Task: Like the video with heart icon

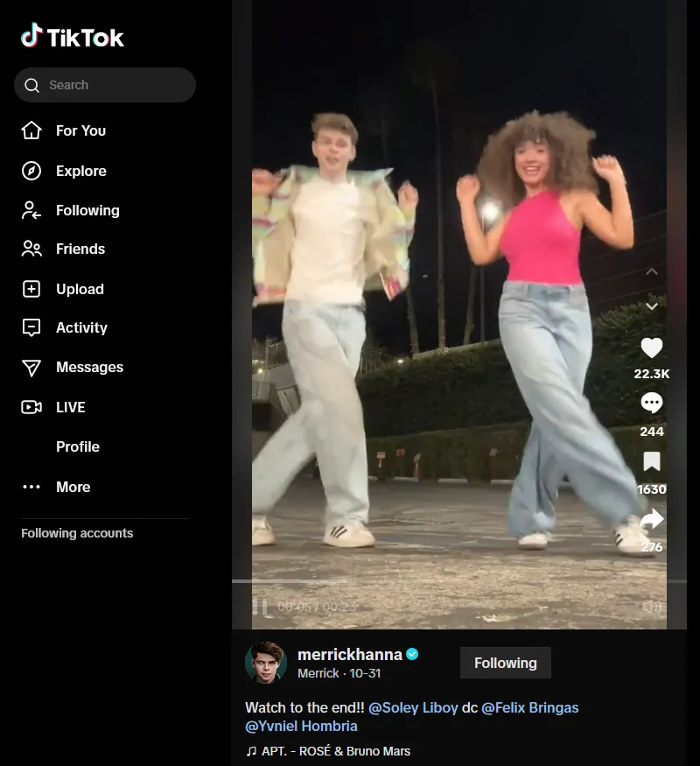Action: click(651, 348)
